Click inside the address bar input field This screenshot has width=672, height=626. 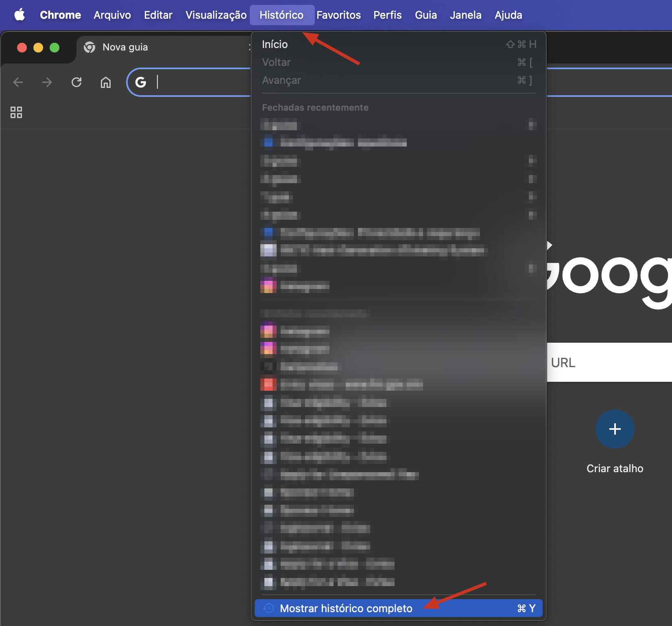(x=195, y=82)
